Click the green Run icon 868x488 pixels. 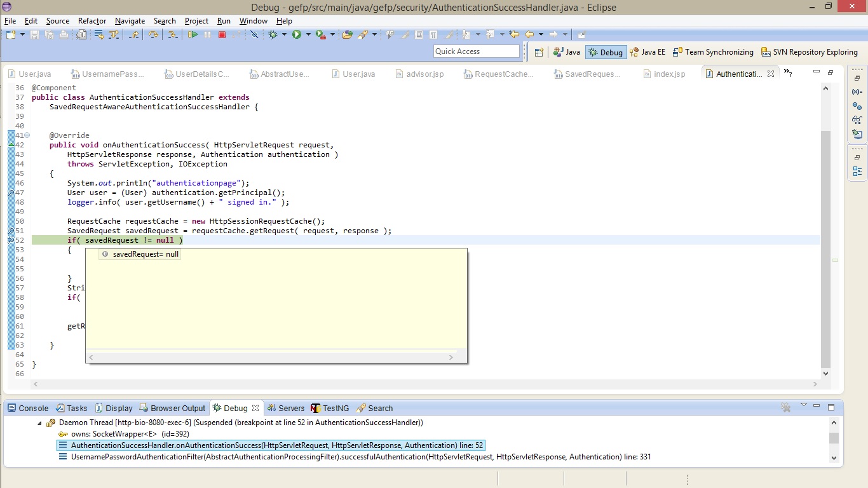coord(296,35)
